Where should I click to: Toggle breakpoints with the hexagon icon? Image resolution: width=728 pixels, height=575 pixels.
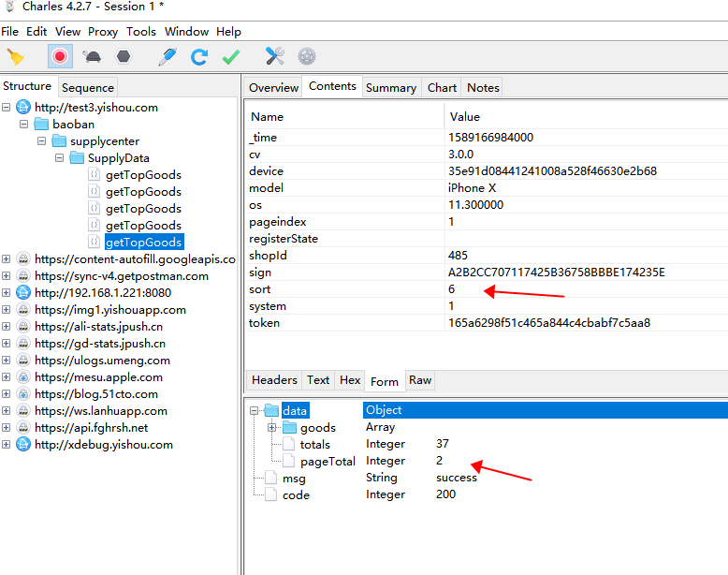(124, 57)
